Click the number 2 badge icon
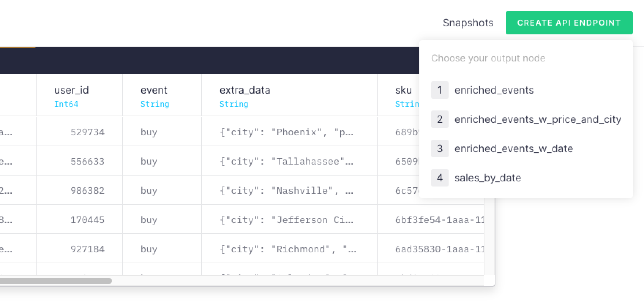The height and width of the screenshot is (305, 644). click(x=440, y=119)
